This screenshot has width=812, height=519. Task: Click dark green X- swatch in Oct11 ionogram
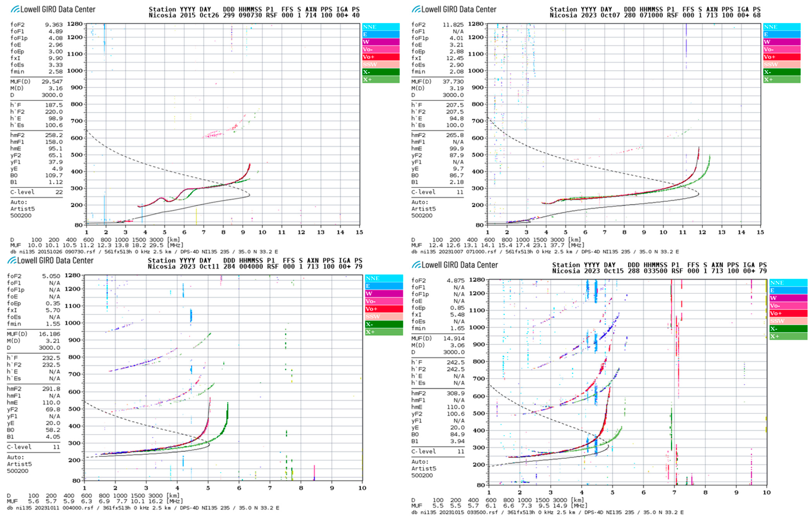[x=384, y=324]
